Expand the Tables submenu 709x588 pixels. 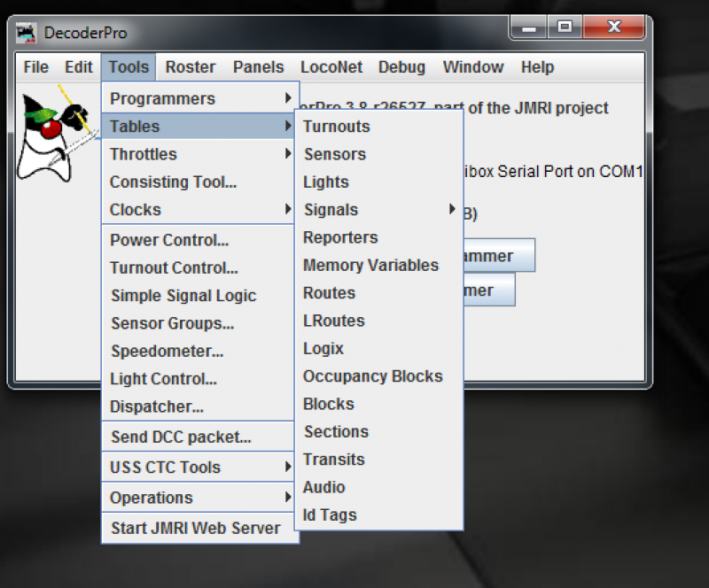pyautogui.click(x=198, y=126)
